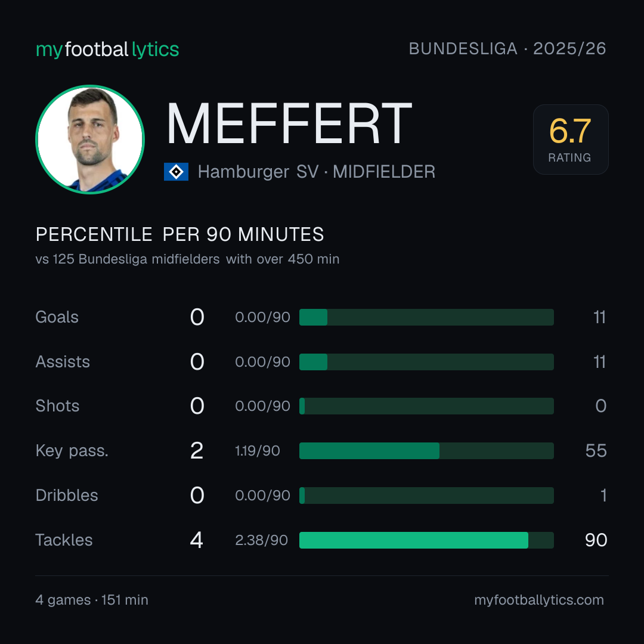This screenshot has height=644, width=644.
Task: Click the Key pass. percentile bar
Action: 426,451
